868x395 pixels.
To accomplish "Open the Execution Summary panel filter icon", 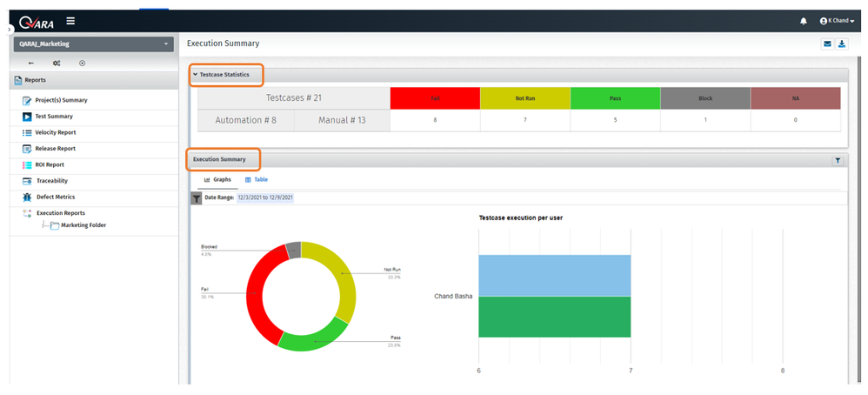I will coord(838,161).
